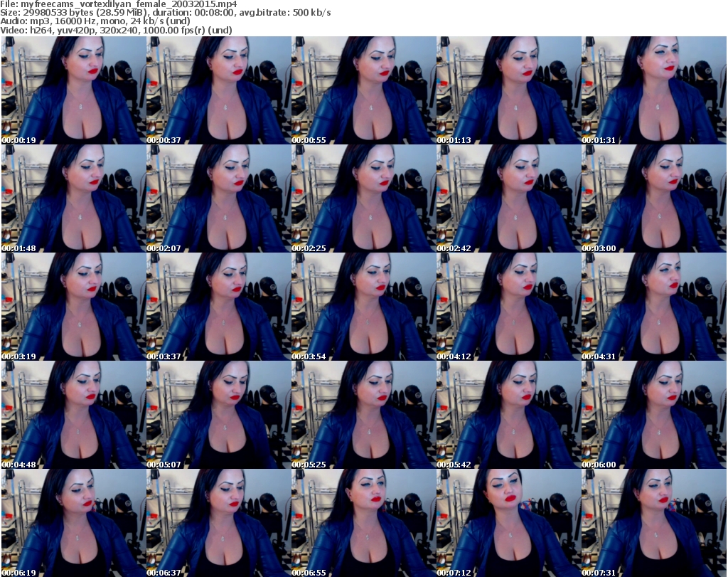Screen dimensions: 728x577
Task: Click the frame timestamped 00:05:07
Action: [x=219, y=415]
